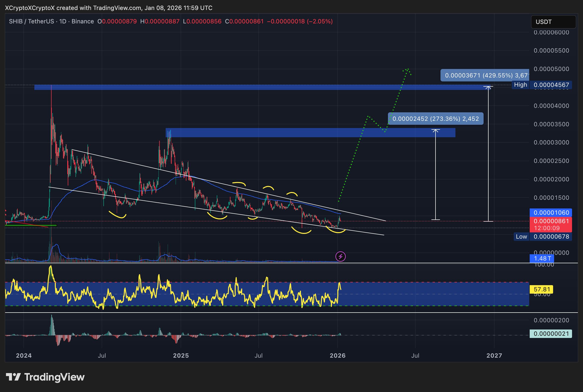Click the volume readout 1.48 T

[542, 259]
